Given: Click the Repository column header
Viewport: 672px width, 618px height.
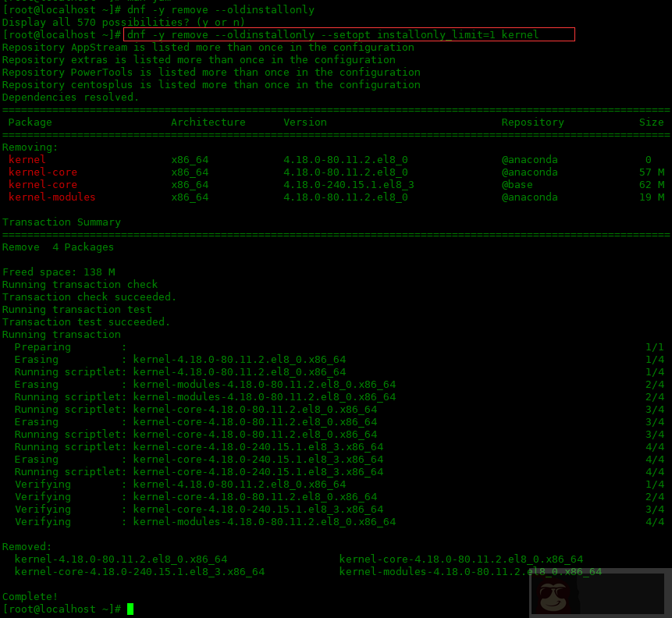Looking at the screenshot, I should [532, 123].
